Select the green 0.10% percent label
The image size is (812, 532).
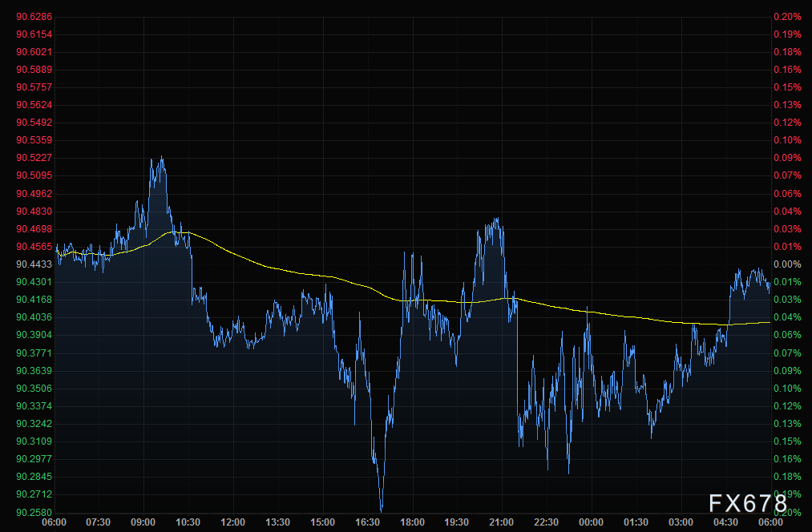787,388
